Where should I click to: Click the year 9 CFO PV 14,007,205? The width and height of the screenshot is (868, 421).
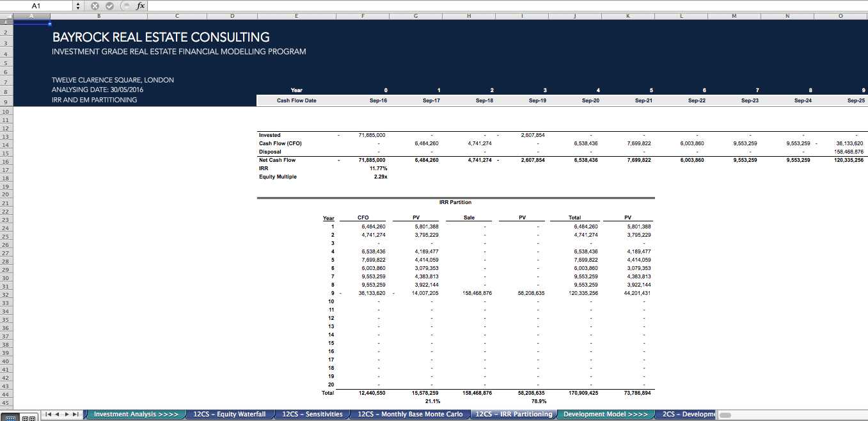click(x=424, y=293)
